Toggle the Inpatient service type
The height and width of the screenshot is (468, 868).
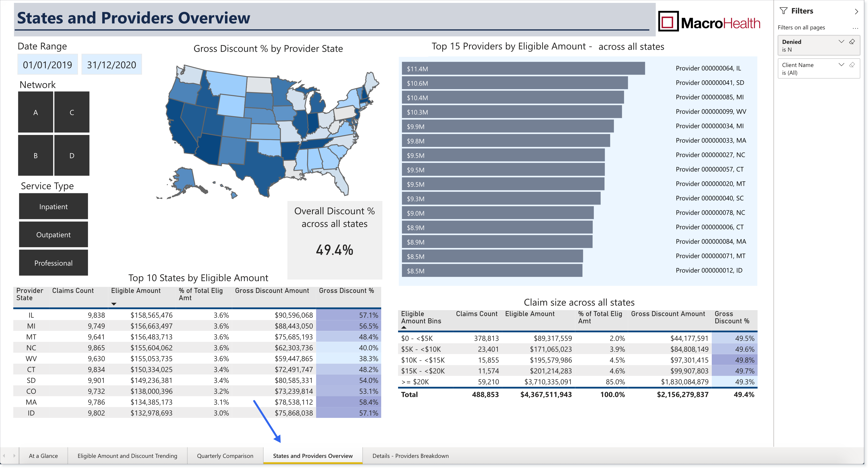(53, 206)
